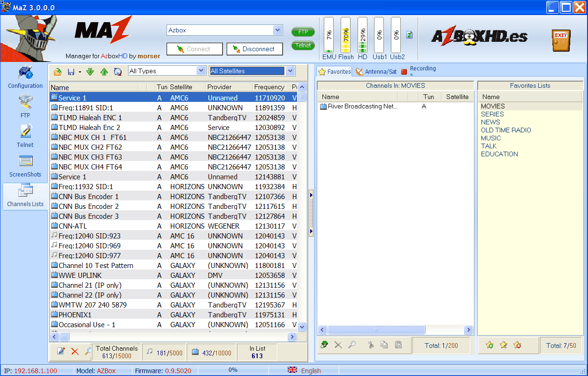Viewport: 588px width, 376px height.
Task: Sort channels by the Name column header
Action: (x=94, y=87)
